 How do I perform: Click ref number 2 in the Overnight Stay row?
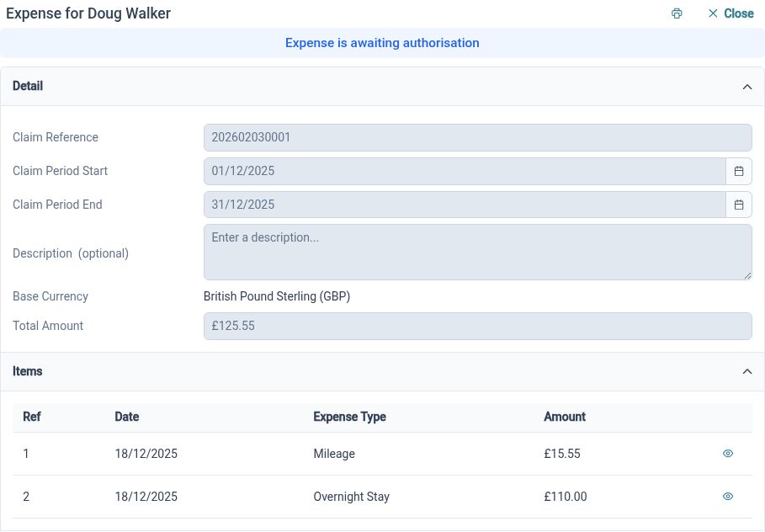pos(26,497)
